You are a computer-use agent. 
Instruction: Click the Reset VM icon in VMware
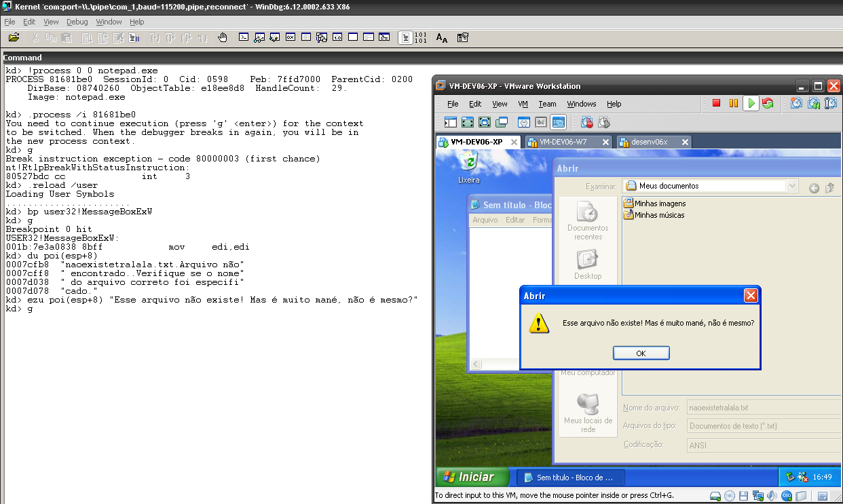point(768,104)
